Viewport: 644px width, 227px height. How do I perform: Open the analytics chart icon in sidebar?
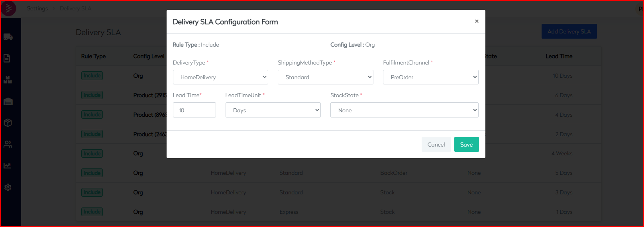pyautogui.click(x=8, y=166)
